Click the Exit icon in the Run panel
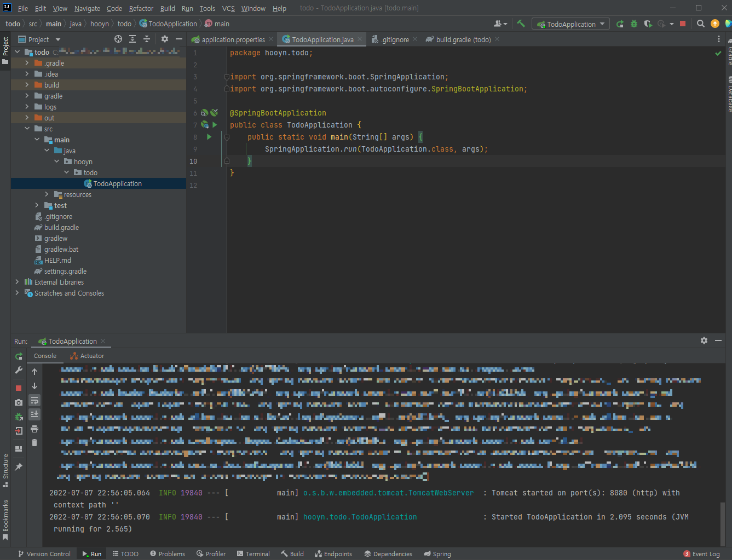The width and height of the screenshot is (732, 560). [19, 431]
